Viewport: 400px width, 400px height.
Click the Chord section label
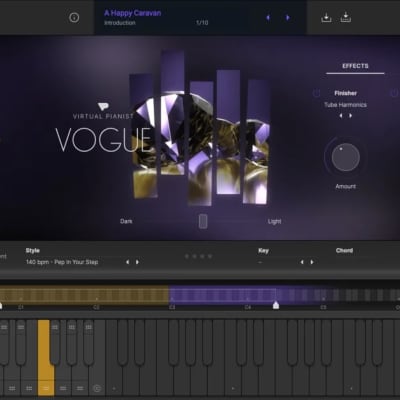tap(344, 251)
